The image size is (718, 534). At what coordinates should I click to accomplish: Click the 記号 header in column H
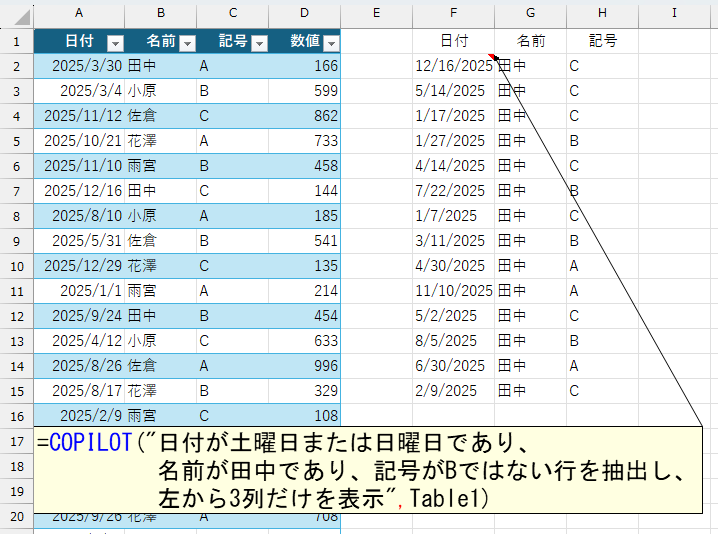point(602,41)
